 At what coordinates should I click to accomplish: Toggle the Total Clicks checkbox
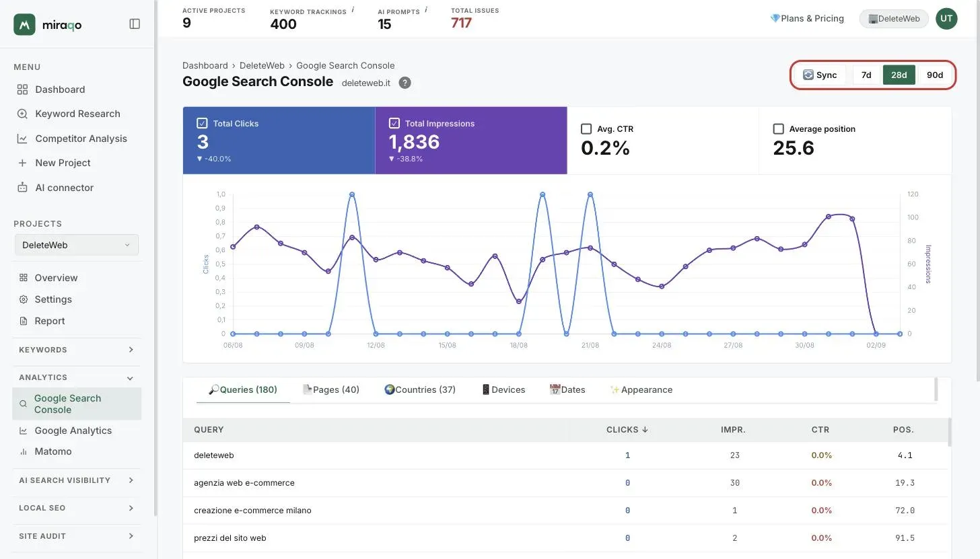(202, 123)
